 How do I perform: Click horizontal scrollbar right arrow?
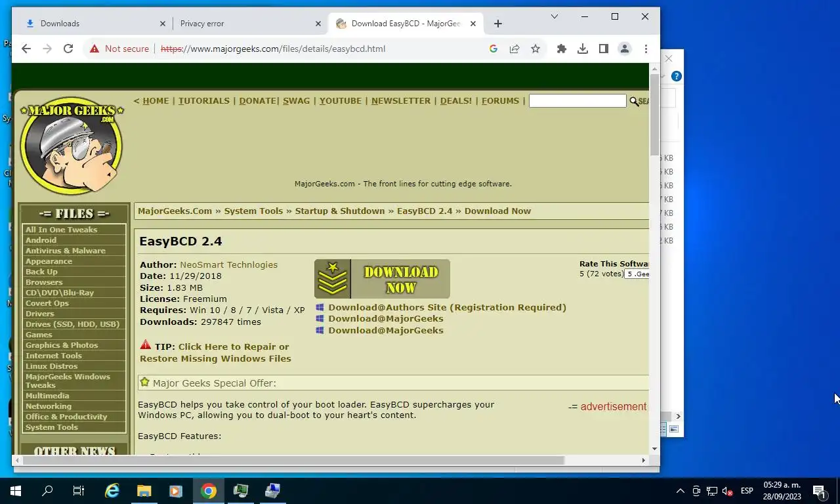(643, 460)
